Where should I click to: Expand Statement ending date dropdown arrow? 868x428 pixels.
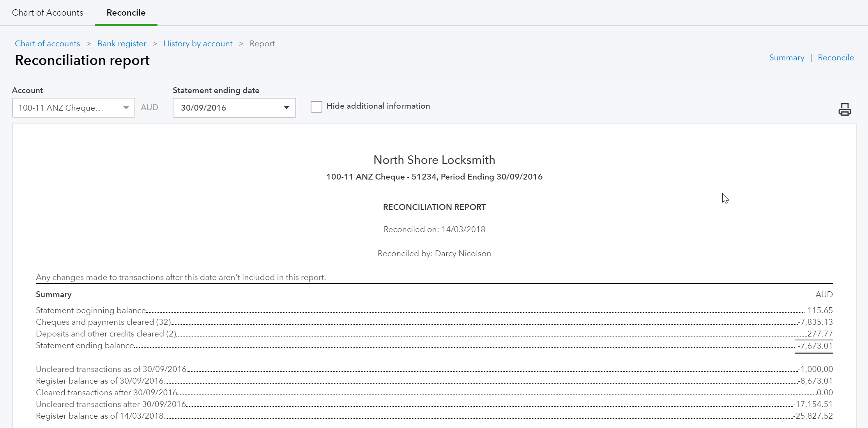pyautogui.click(x=286, y=108)
